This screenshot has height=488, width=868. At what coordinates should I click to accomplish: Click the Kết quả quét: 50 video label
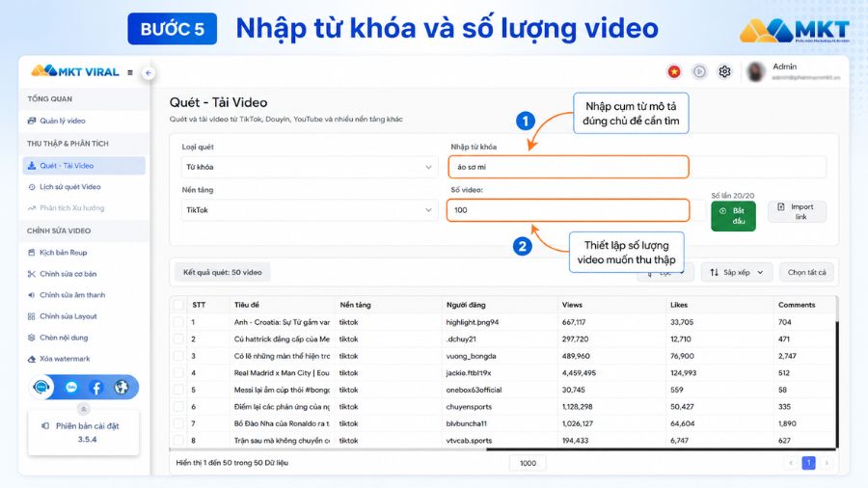point(223,272)
